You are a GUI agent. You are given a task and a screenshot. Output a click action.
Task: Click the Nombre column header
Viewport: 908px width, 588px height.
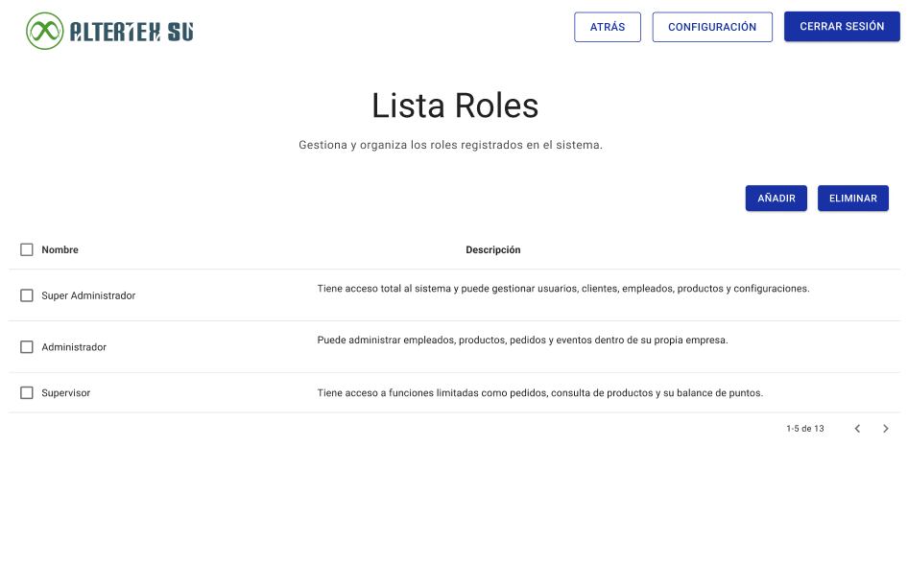60,249
